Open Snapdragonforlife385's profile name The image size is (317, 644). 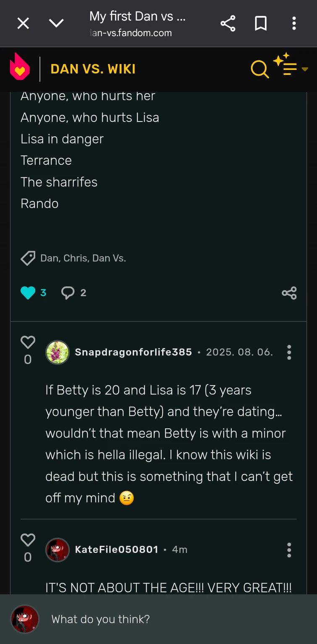pyautogui.click(x=133, y=352)
